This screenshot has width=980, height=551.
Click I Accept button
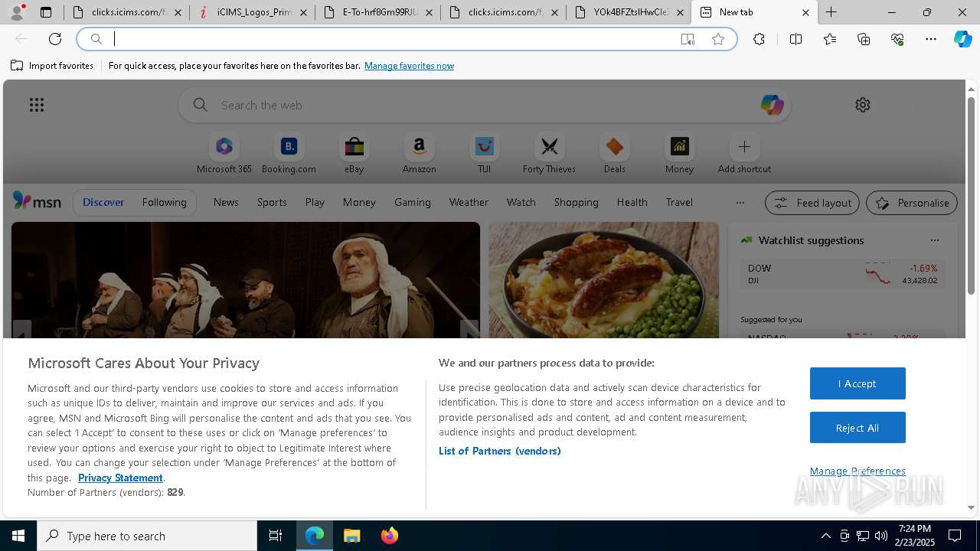[x=857, y=383]
